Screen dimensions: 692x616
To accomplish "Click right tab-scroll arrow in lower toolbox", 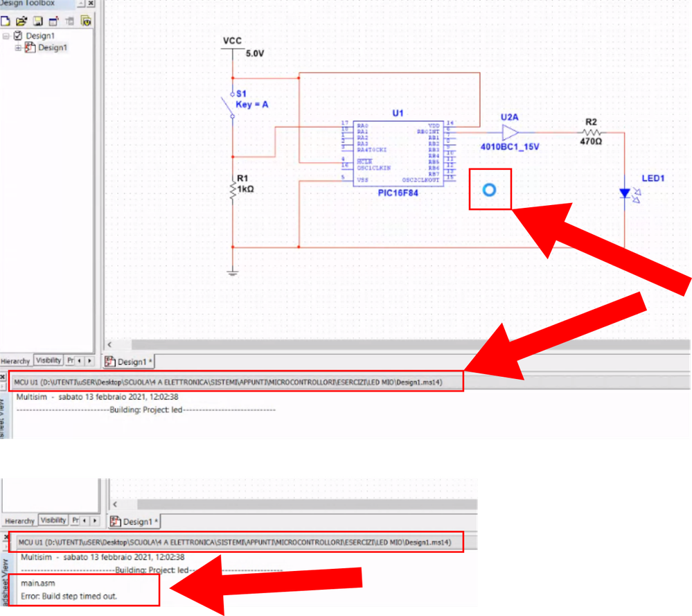I will (95, 520).
